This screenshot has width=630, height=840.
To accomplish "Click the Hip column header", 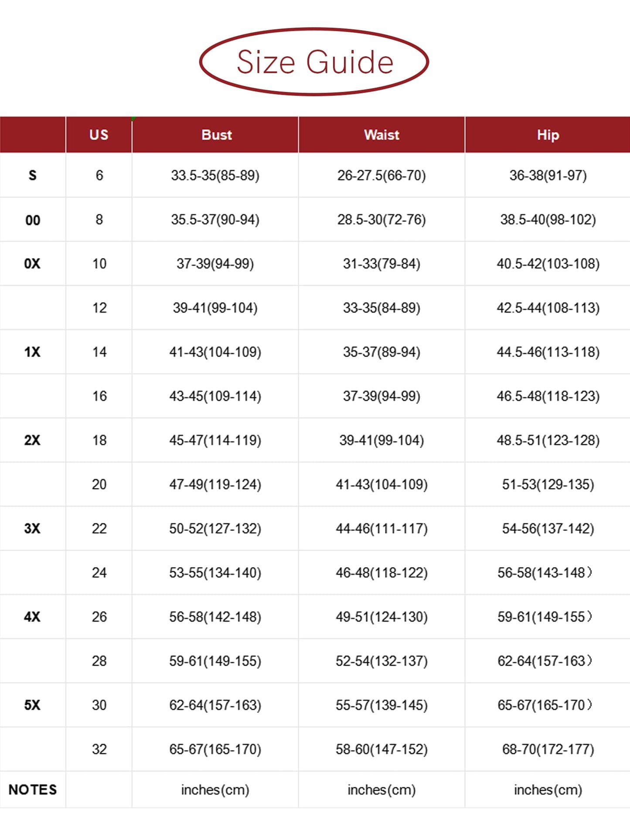I will (548, 135).
